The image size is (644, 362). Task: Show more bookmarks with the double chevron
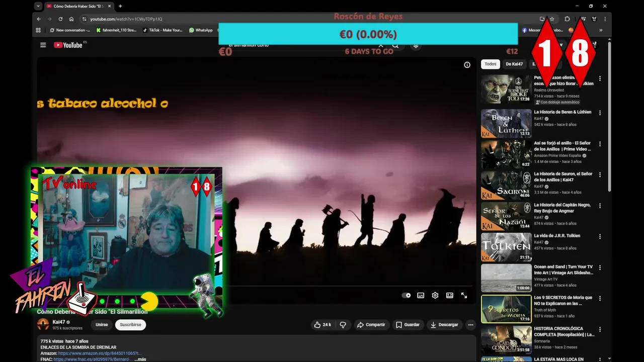[x=601, y=30]
